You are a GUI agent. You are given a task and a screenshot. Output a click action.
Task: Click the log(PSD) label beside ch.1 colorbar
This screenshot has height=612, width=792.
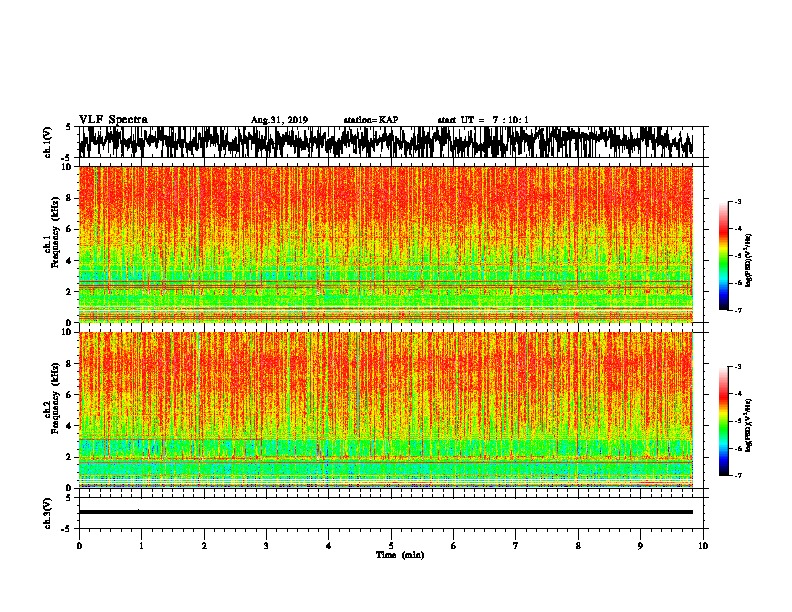click(748, 260)
